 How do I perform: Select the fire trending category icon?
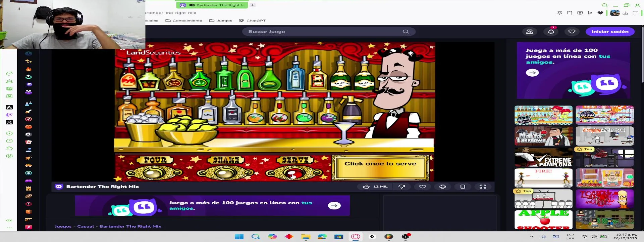29,69
